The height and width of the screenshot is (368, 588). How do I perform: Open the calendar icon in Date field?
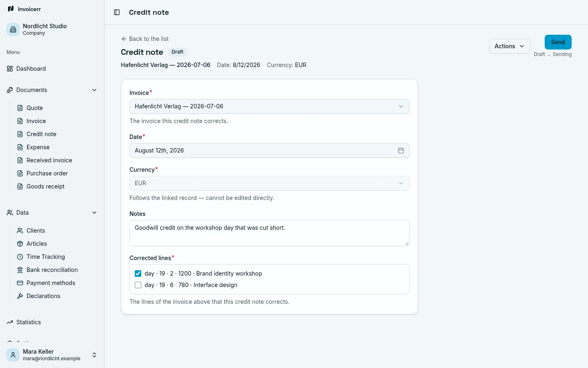[x=401, y=150]
